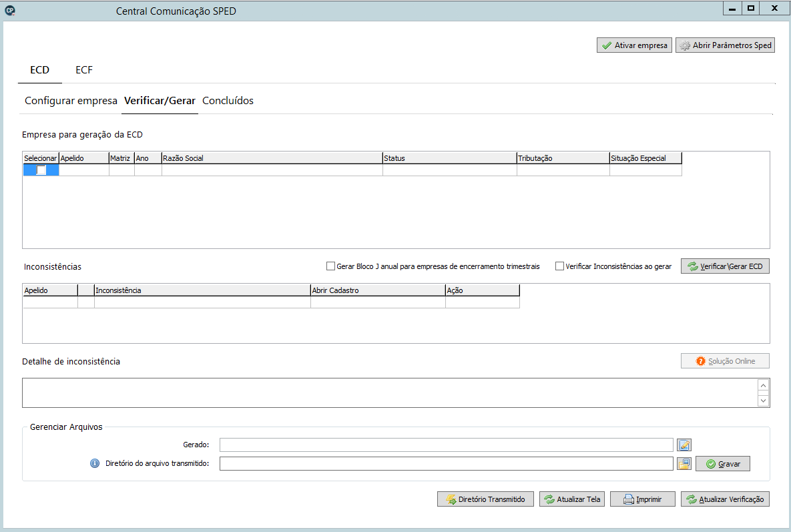Toggle Verificar Inconsistências ao gerar checkbox
Screen dimensions: 791x532
click(x=559, y=266)
